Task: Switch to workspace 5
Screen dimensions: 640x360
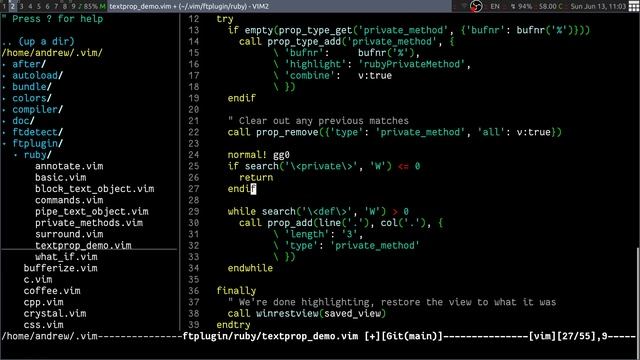Action: click(x=39, y=6)
